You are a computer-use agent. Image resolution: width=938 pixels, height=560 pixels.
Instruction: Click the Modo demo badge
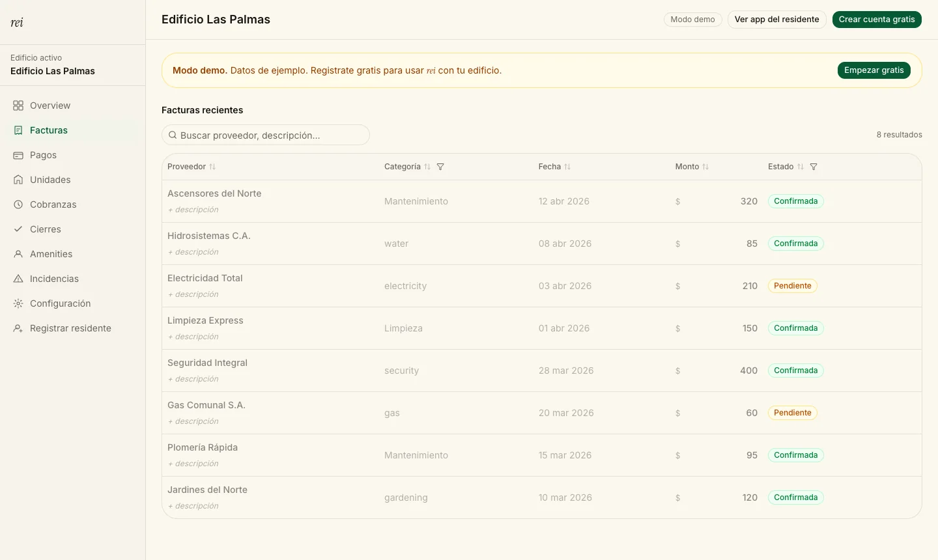click(x=693, y=20)
